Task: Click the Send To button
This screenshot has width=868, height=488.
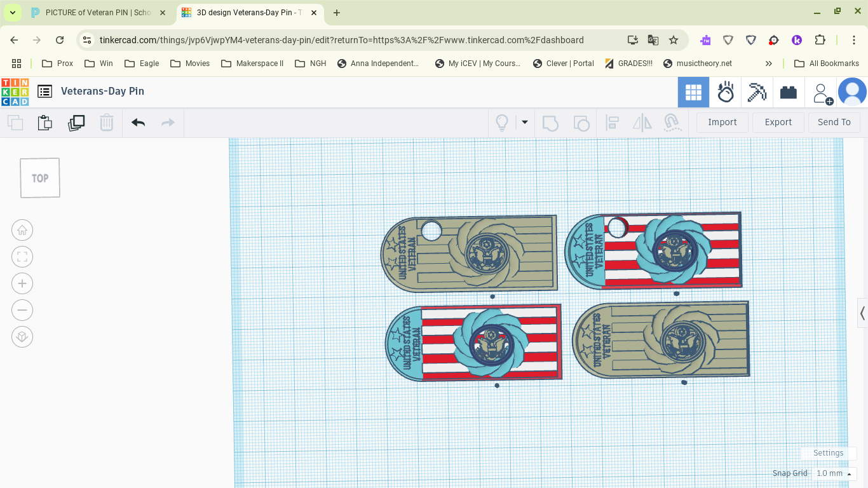Action: coord(834,122)
